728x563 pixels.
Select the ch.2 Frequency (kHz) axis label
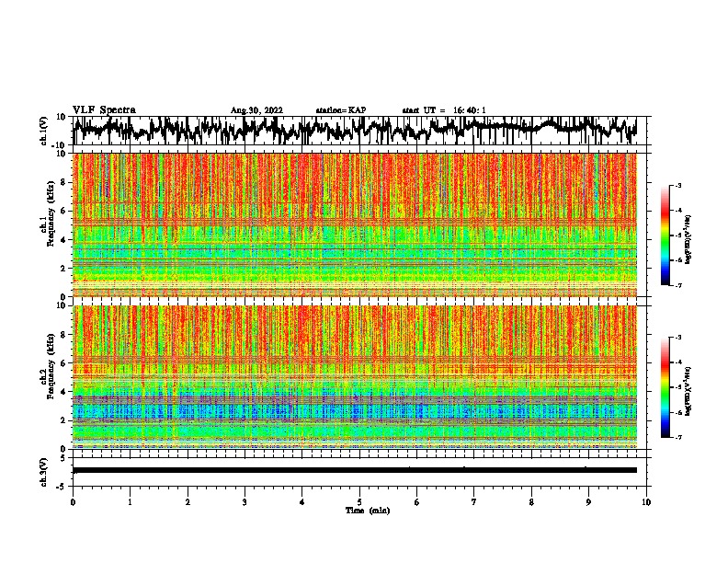51,366
